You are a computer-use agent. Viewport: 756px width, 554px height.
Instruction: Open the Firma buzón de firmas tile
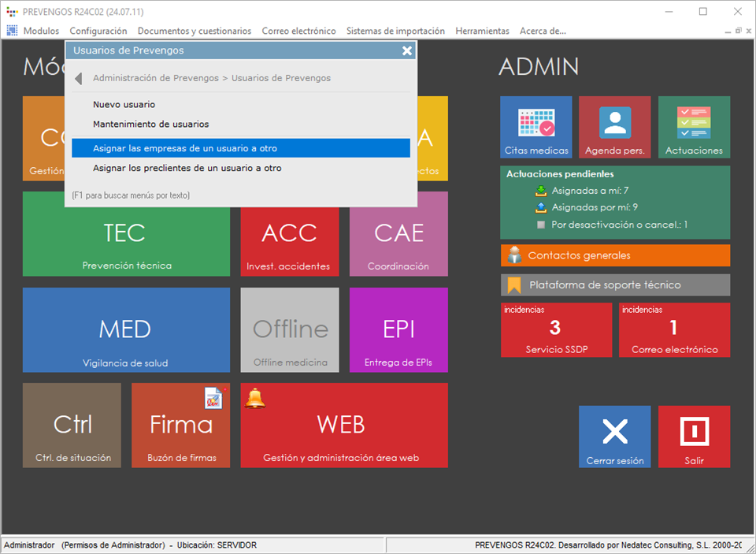point(180,426)
